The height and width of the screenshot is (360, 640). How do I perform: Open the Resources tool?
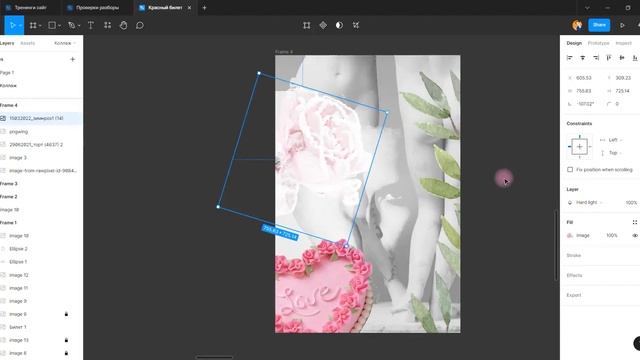tap(107, 25)
